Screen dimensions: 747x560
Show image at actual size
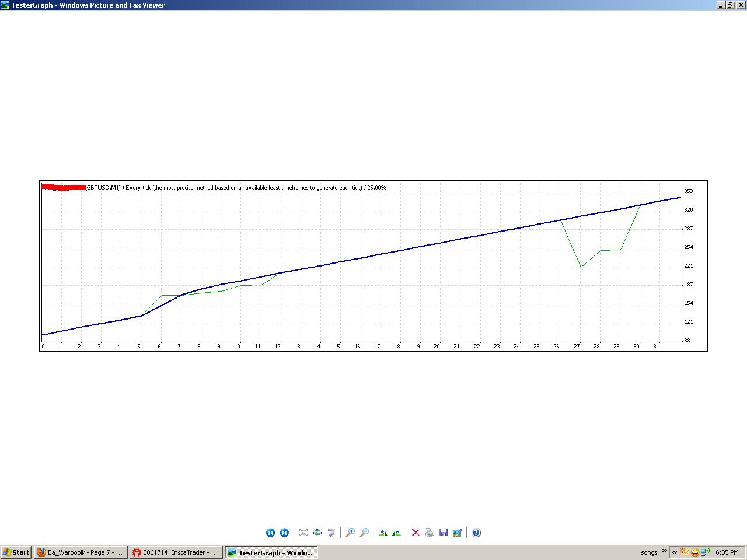pyautogui.click(x=317, y=533)
